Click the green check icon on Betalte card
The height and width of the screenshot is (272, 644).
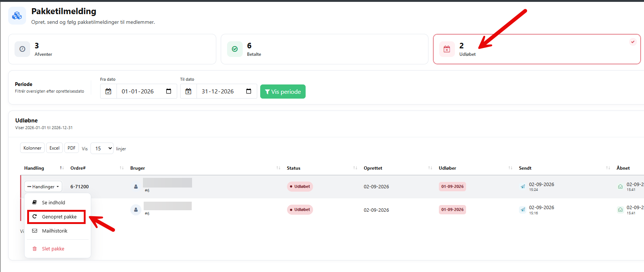point(235,49)
